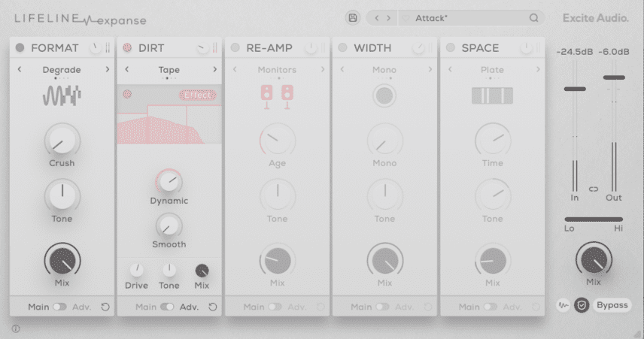
Task: Click the SPACE header small knob
Action: pyautogui.click(x=526, y=48)
